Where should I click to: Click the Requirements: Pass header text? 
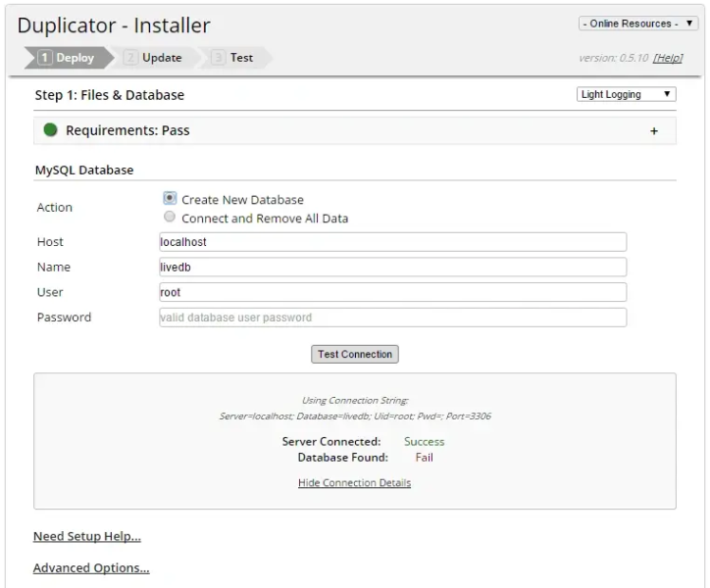point(127,130)
